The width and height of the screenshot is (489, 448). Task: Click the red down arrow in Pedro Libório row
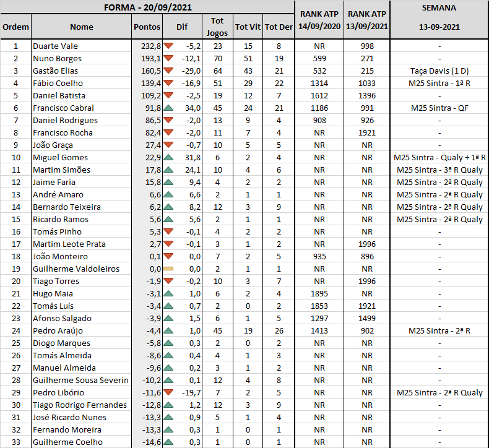(x=168, y=392)
